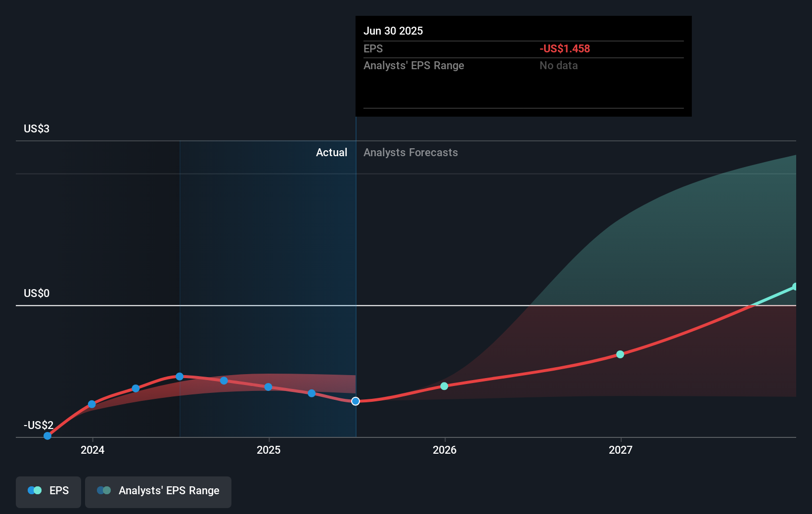Click the late-2027 teal EPS endpoint

[x=795, y=287]
